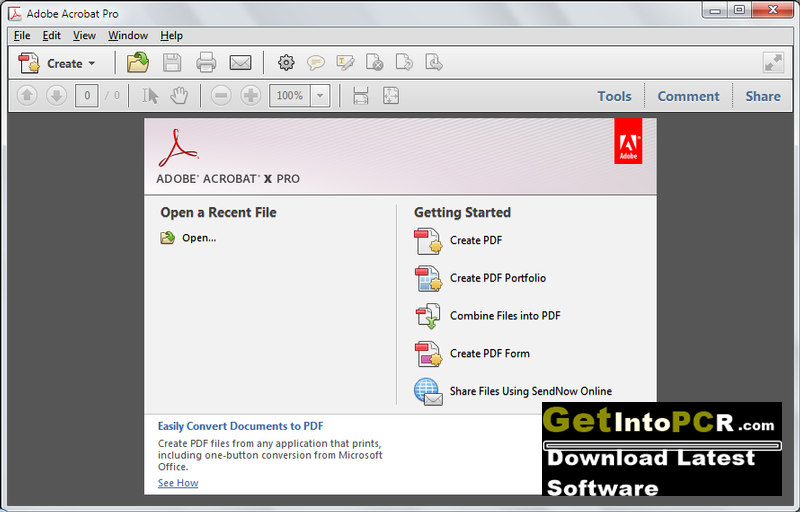Minimize the Adobe Acrobat Pro window

715,10
